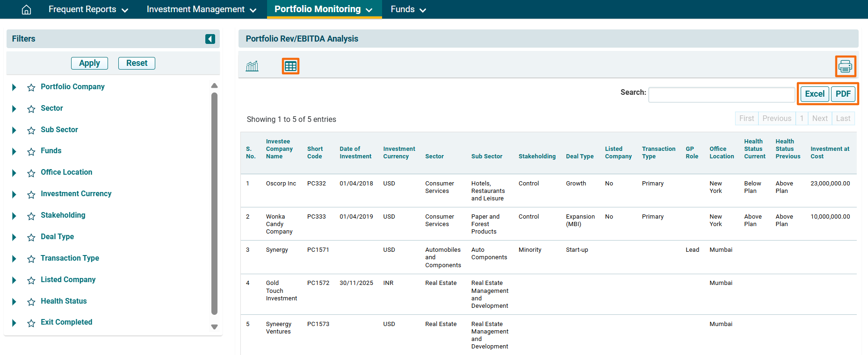This screenshot has width=868, height=355.
Task: Click the filter list scrollbar down arrow
Action: 214,327
